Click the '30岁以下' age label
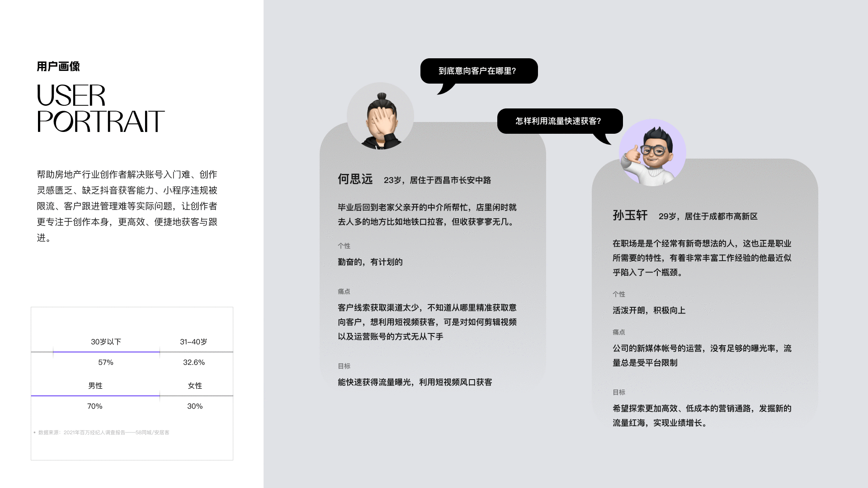Screen dimensions: 868x488 click(106, 342)
